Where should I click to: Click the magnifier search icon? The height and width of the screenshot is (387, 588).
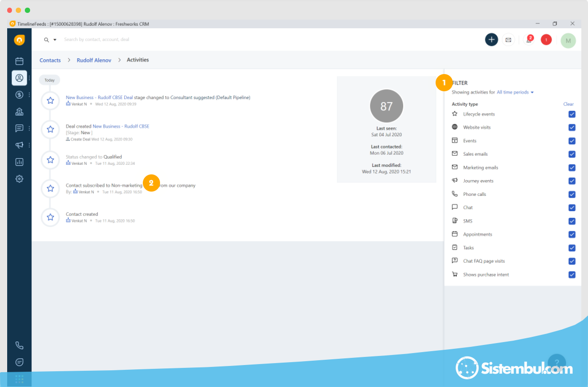click(x=46, y=40)
